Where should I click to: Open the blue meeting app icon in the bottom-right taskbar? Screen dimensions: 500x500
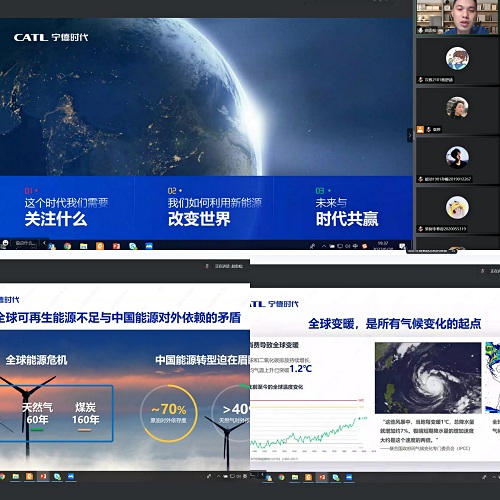(x=349, y=477)
